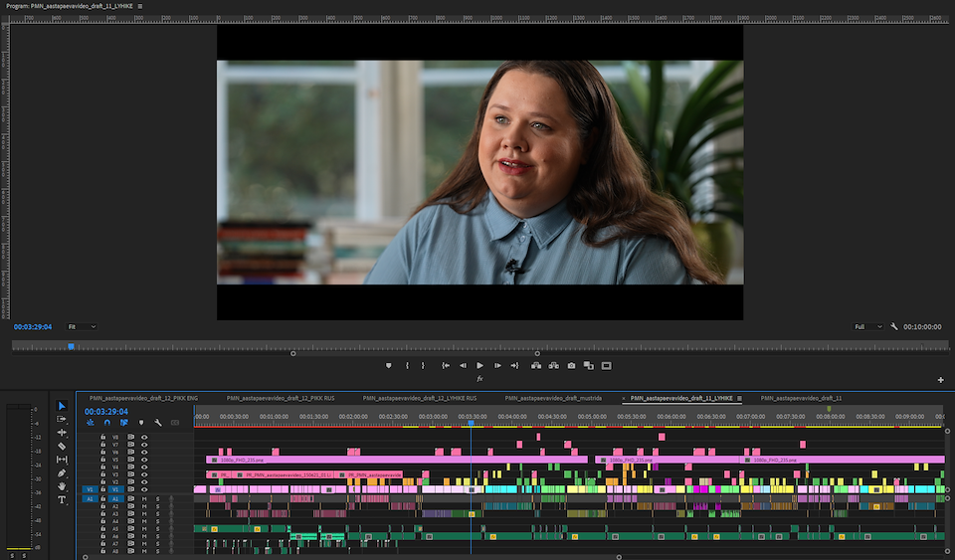Open timeline display settings wrench

(x=157, y=423)
